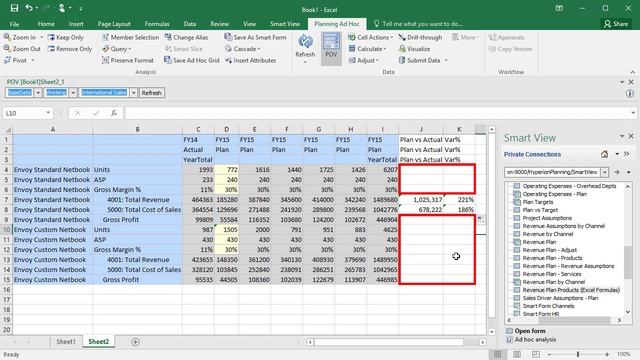The height and width of the screenshot is (360, 640).
Task: Open the International Sales POV dropdown arrow
Action: (133, 93)
